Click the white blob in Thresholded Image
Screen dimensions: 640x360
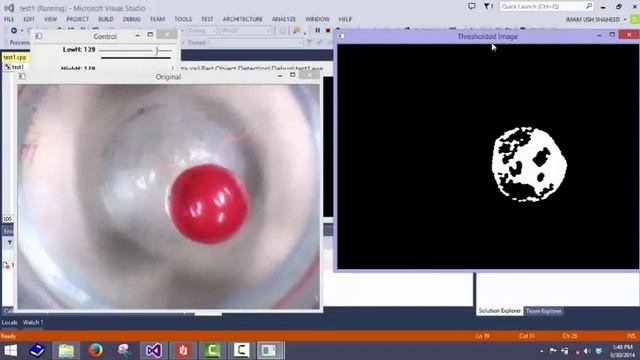(x=529, y=164)
